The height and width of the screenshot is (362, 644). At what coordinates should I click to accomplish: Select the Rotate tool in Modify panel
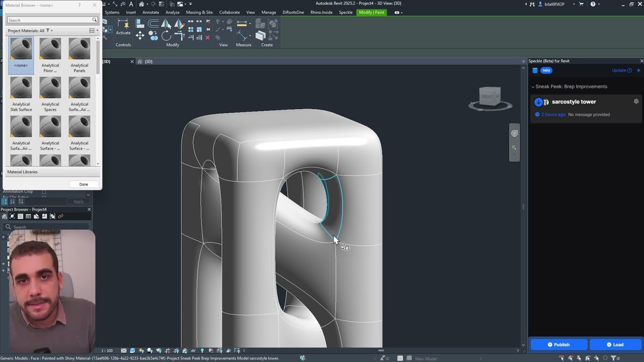[x=166, y=36]
